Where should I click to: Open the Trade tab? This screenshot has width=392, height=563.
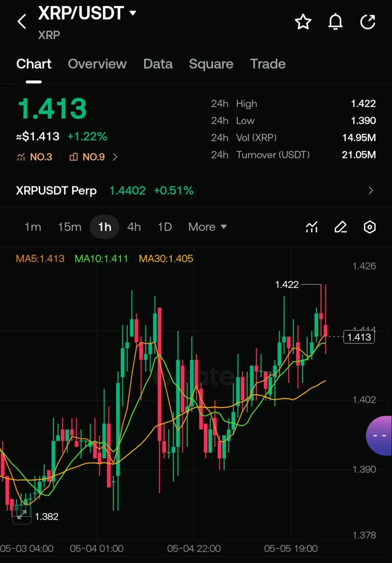pyautogui.click(x=268, y=64)
